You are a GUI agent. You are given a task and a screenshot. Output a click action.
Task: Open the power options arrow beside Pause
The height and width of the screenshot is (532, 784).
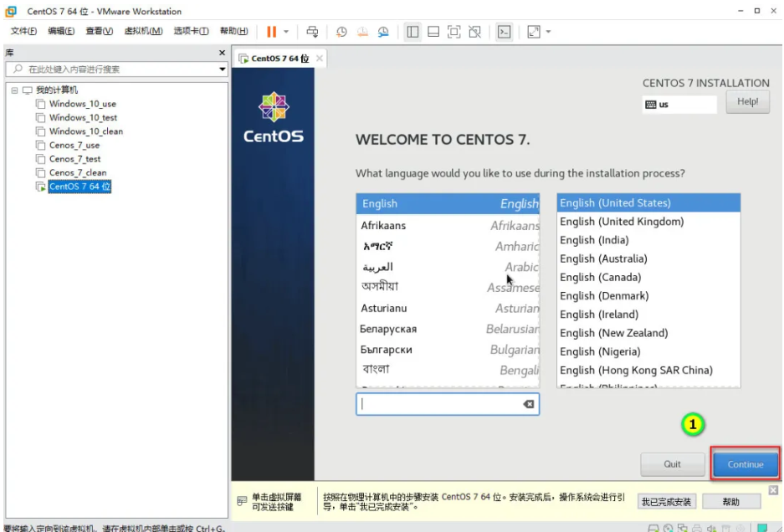pos(286,32)
